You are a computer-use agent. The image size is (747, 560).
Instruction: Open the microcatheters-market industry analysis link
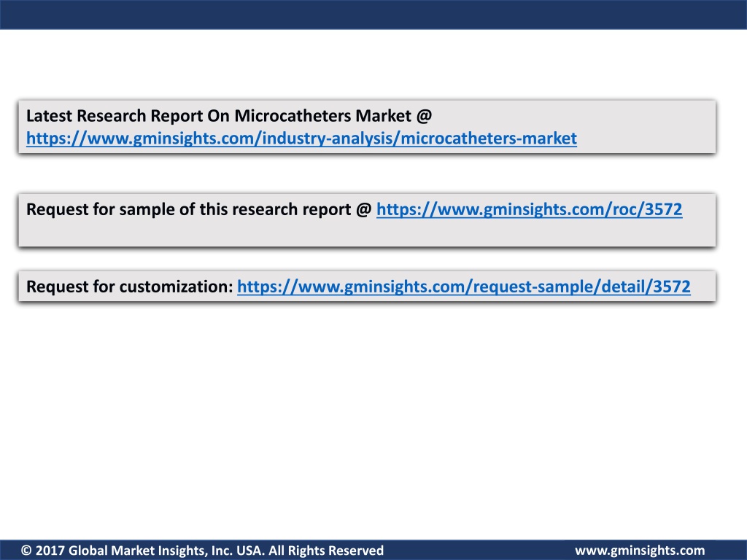[x=301, y=139]
